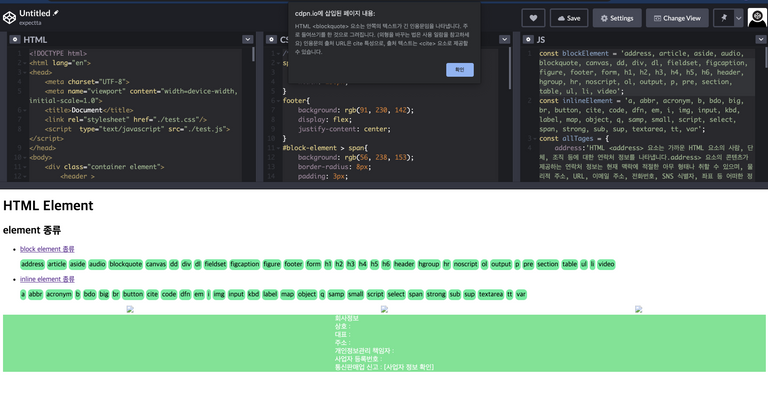The image size is (768, 403).
Task: Click the 'noscript' tag
Action: point(465,264)
